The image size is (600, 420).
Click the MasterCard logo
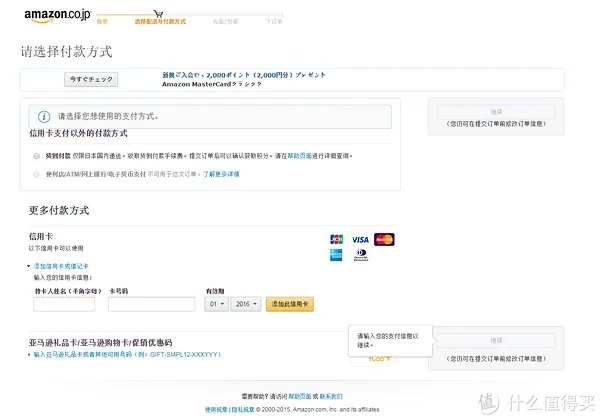(x=384, y=239)
